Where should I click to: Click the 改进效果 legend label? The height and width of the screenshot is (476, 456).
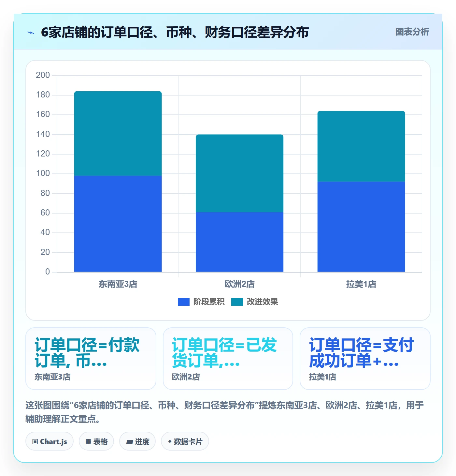tap(263, 302)
